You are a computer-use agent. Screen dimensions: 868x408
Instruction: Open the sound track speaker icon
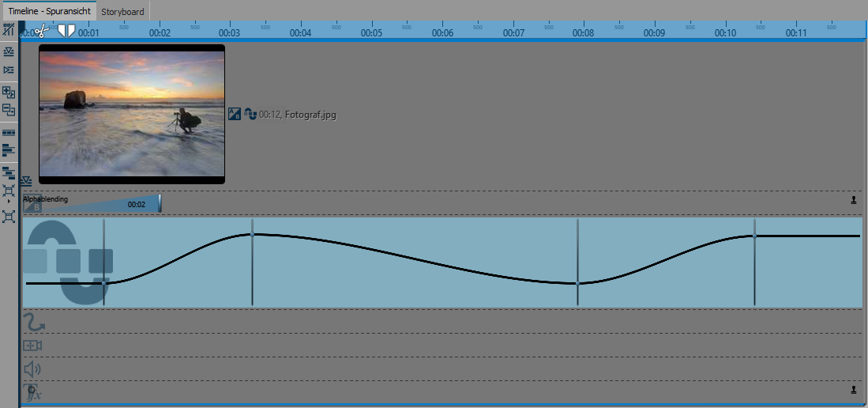pos(32,369)
